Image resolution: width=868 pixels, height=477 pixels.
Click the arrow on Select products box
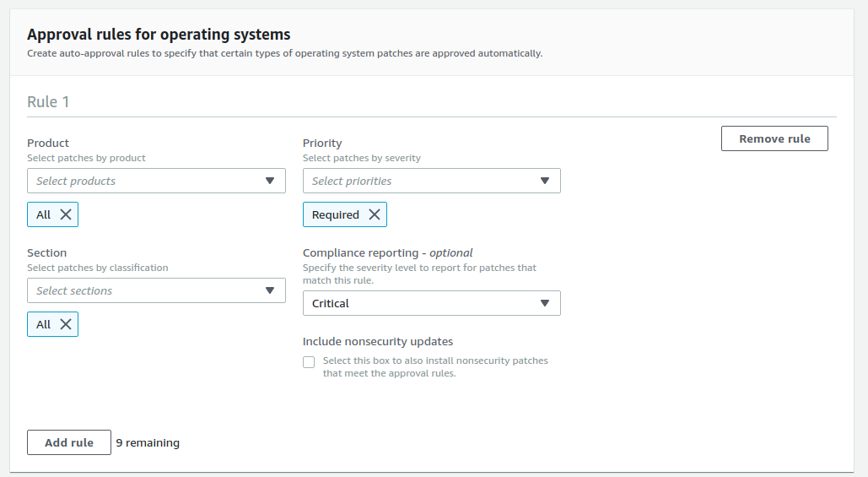coord(270,181)
